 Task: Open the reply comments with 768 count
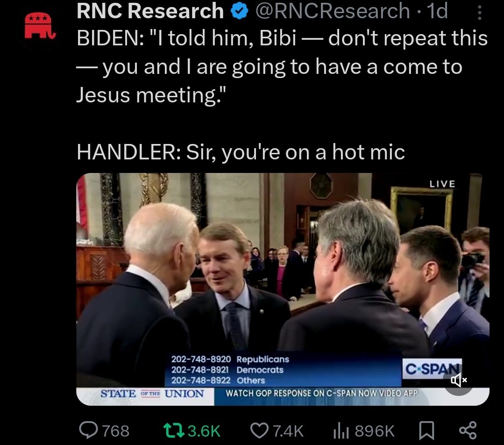[x=104, y=431]
